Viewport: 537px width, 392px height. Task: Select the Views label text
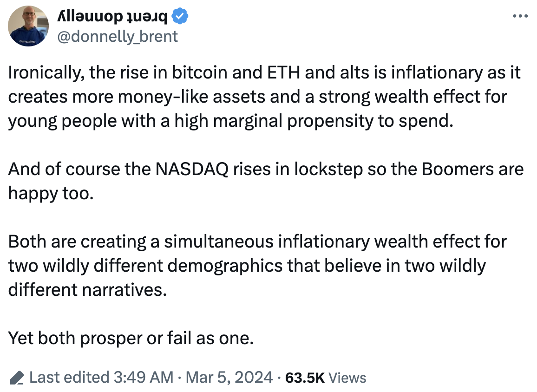(347, 377)
